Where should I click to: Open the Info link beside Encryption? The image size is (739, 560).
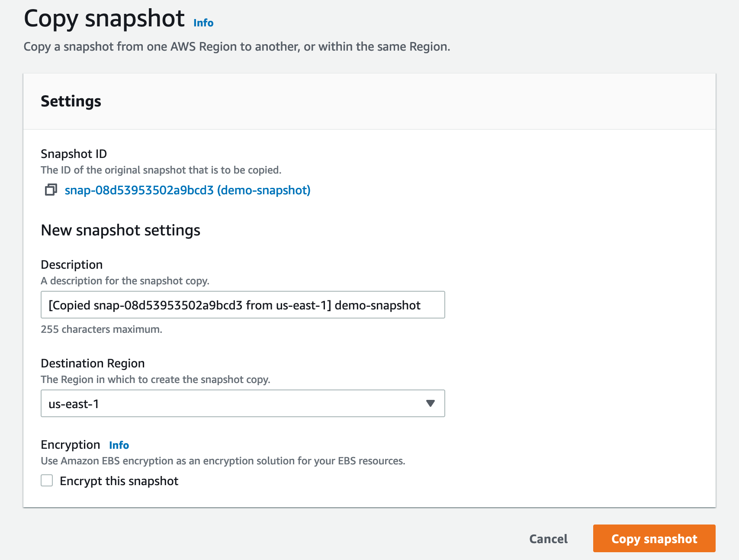point(119,445)
